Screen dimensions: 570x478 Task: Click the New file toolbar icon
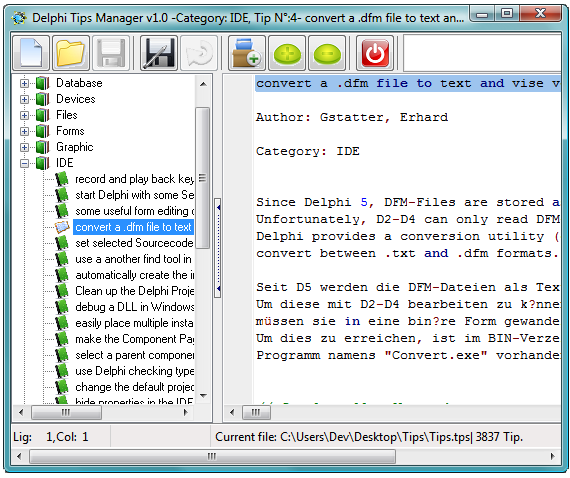31,53
